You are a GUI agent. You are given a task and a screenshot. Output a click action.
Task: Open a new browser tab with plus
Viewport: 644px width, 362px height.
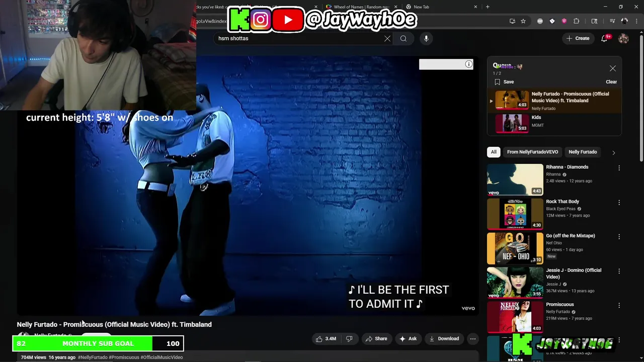tap(488, 7)
